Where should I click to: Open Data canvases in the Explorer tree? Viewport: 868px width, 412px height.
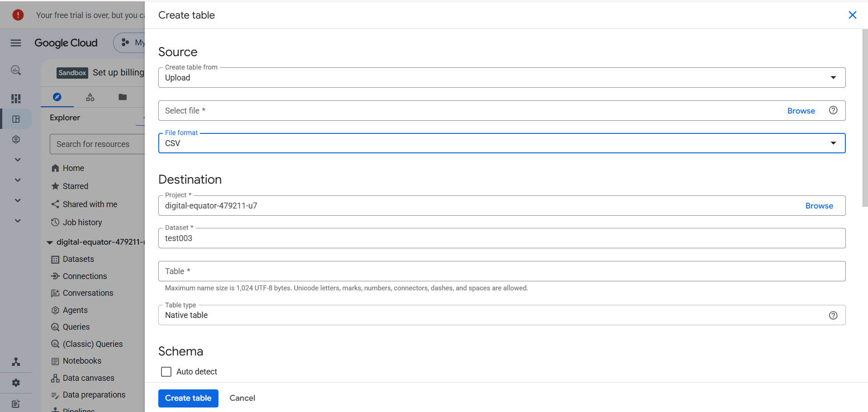click(x=89, y=378)
